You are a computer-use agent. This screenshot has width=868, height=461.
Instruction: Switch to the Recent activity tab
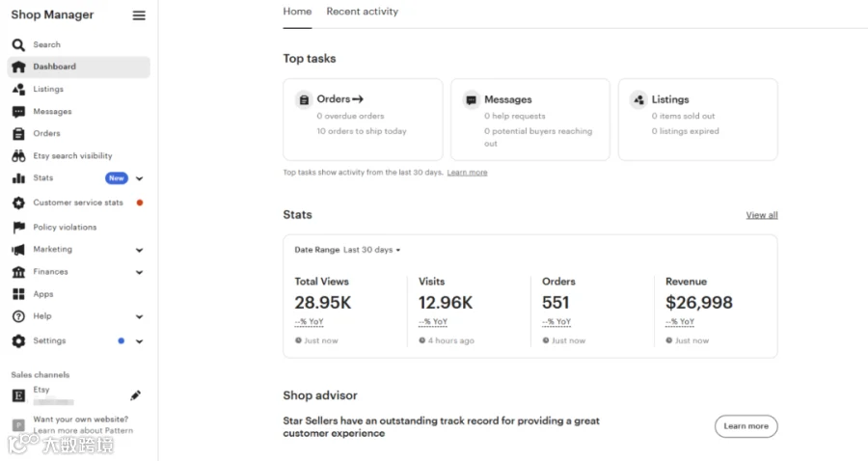coord(362,12)
